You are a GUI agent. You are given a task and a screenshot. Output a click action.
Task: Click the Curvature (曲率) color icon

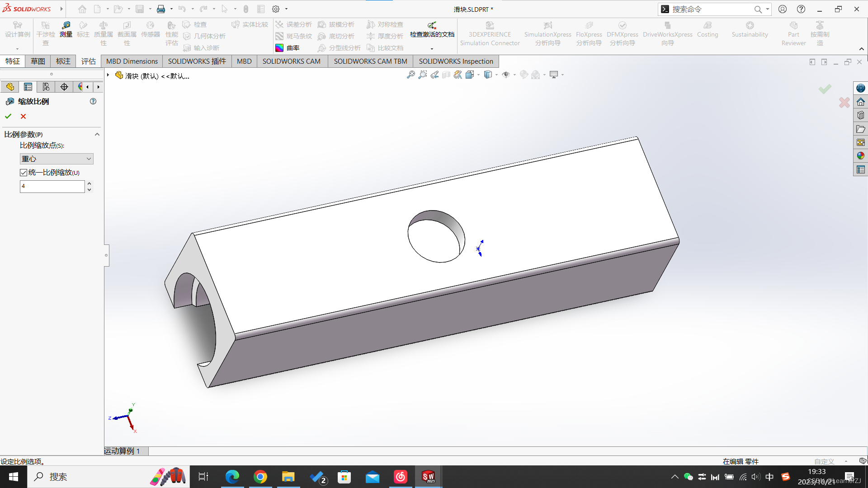coord(279,48)
